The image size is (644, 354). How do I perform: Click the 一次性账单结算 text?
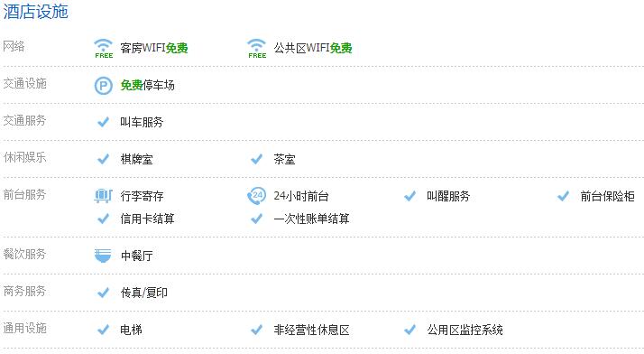[x=312, y=219]
